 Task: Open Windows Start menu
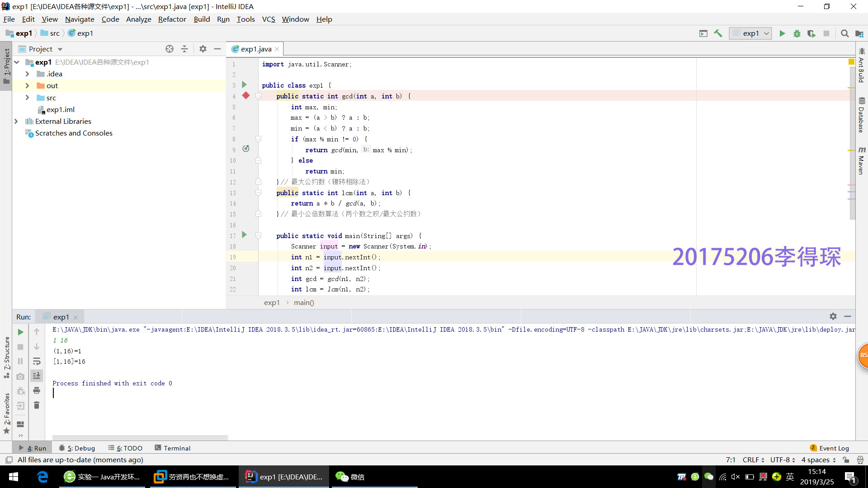pos(14,477)
